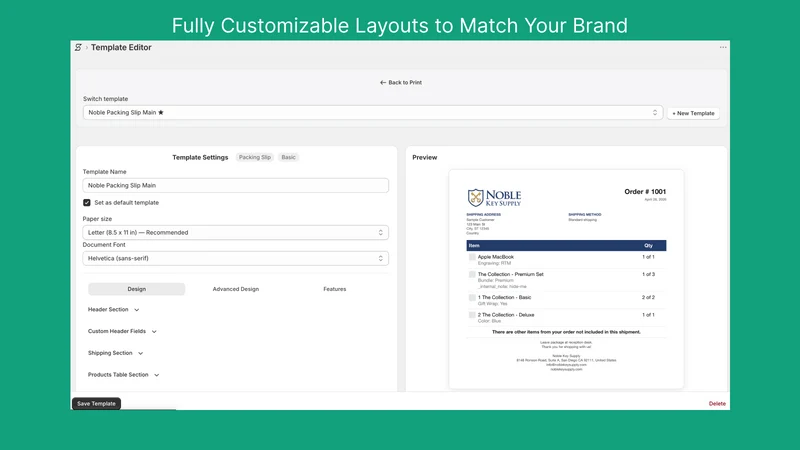Click the SHIPPING METHOD label in preview
The height and width of the screenshot is (450, 800).
point(585,214)
